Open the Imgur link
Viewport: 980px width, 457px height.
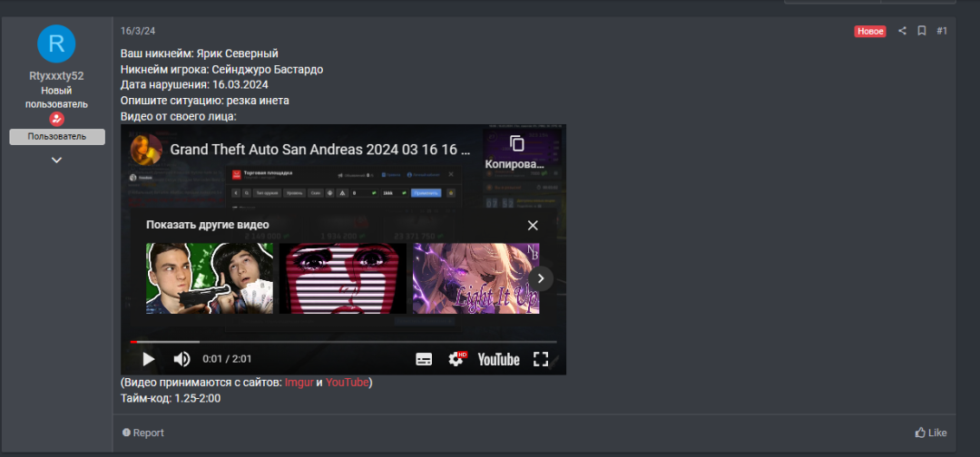[299, 382]
